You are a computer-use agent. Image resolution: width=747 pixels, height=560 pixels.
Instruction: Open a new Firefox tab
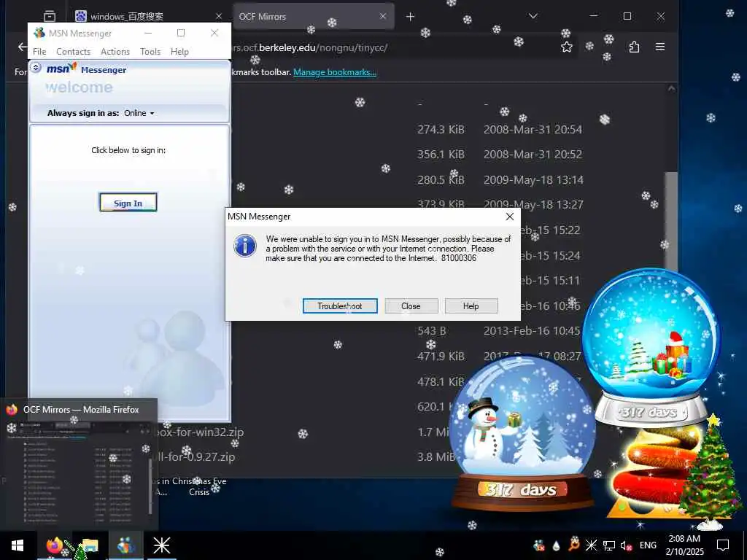tap(410, 17)
